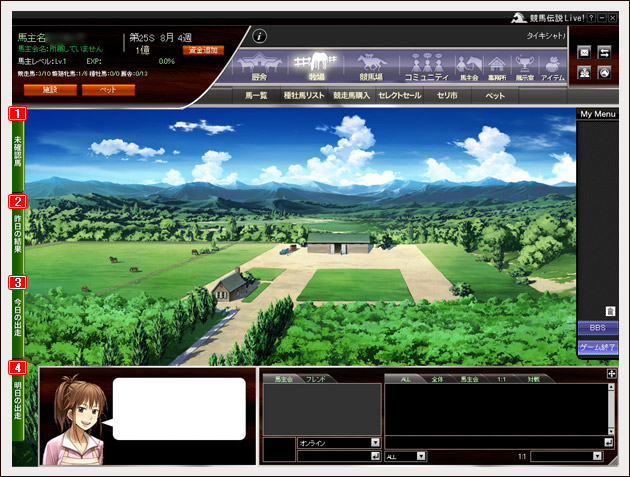Open the ペット submenu item
The image size is (630, 477).
(x=495, y=96)
